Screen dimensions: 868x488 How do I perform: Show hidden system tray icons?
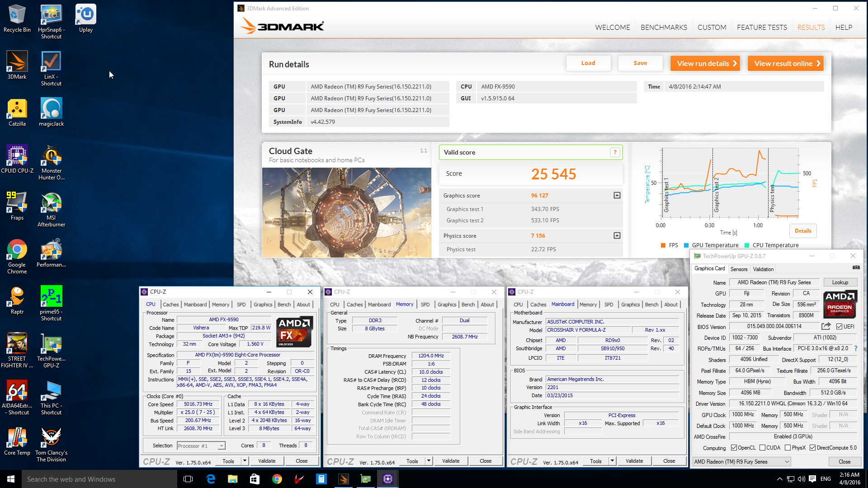[x=779, y=479]
